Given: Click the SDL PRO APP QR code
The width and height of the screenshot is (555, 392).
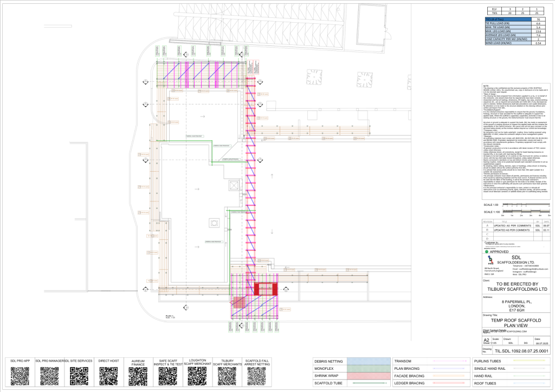Looking at the screenshot, I should coord(20,376).
